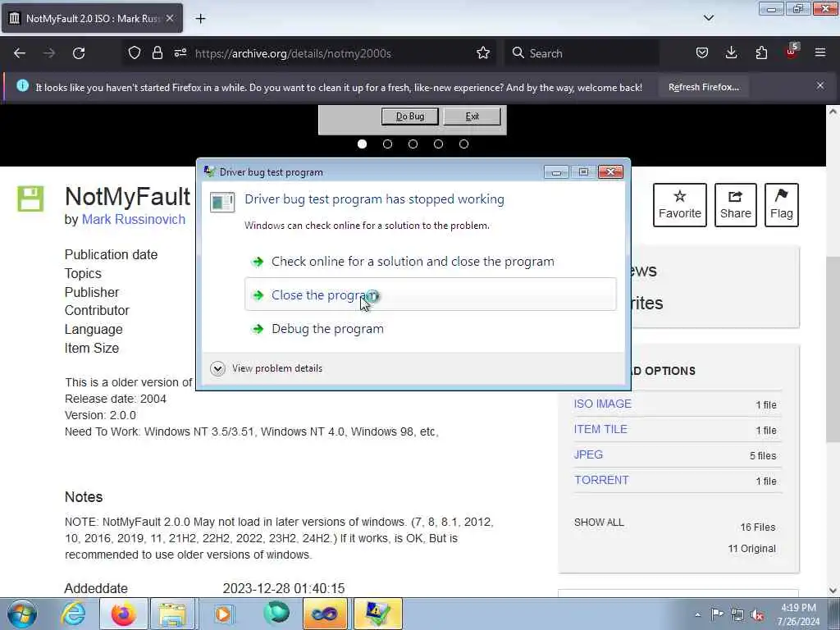
Task: Click the Refresh Firefox... button
Action: click(x=703, y=87)
